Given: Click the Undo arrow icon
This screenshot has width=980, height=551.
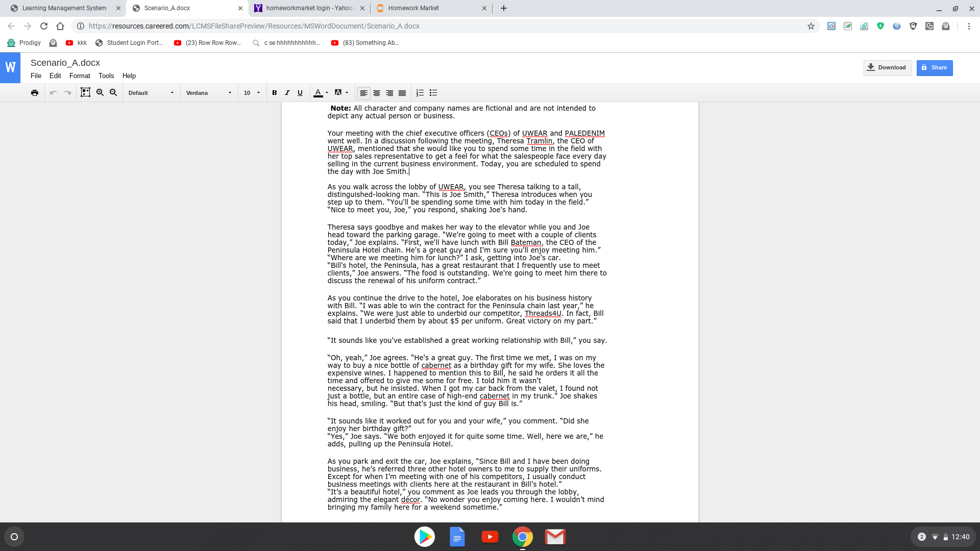Looking at the screenshot, I should pyautogui.click(x=54, y=93).
